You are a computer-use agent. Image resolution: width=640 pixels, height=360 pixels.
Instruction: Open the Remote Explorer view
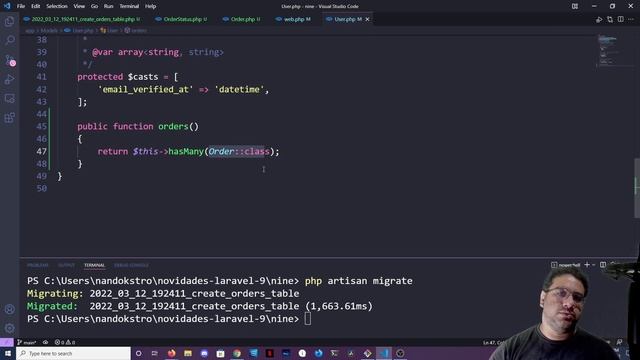click(9, 98)
